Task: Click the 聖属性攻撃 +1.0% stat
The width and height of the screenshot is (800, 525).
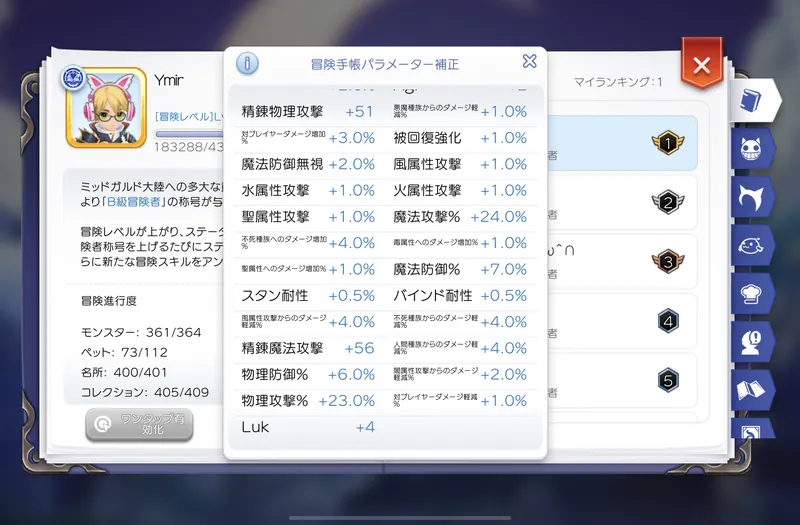Action: (x=308, y=217)
